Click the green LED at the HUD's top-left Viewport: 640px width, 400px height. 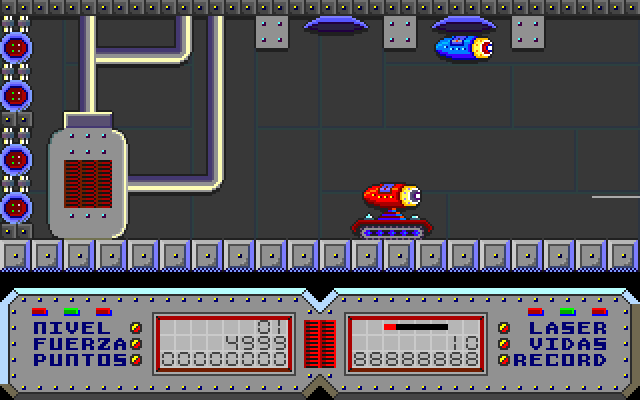point(71,311)
